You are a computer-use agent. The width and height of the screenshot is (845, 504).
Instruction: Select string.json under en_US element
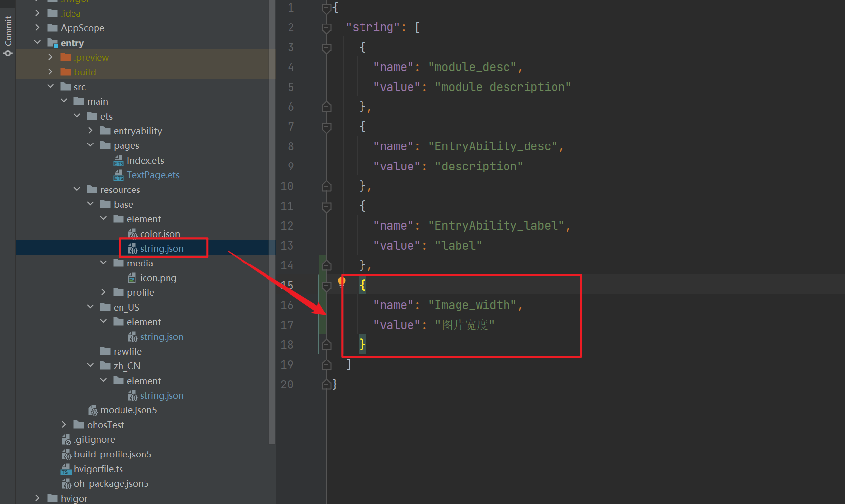(x=161, y=337)
